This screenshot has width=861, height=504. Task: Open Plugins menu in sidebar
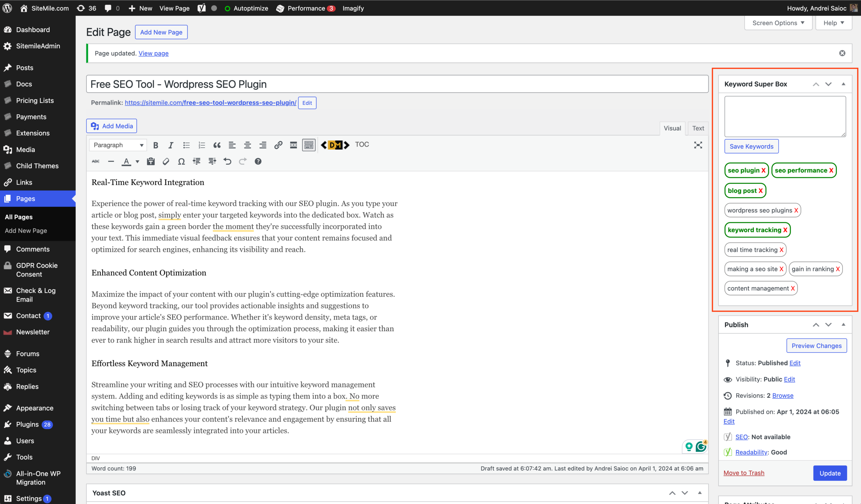tap(27, 424)
